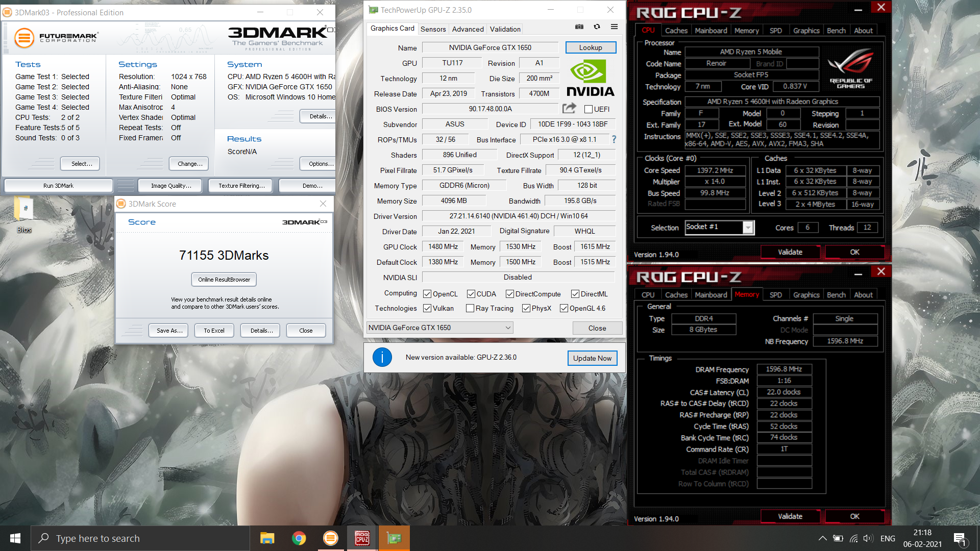Click Change button under Settings
This screenshot has width=980, height=551.
(x=190, y=164)
